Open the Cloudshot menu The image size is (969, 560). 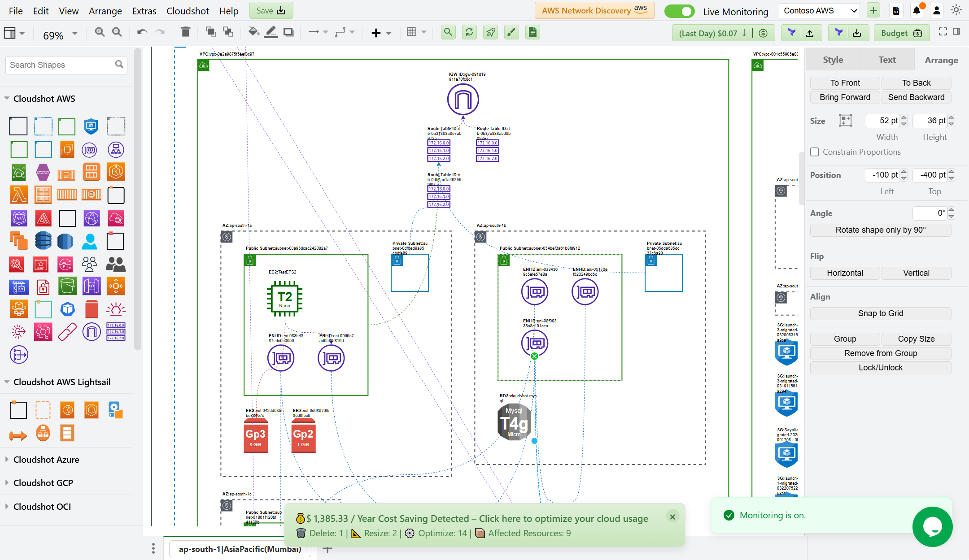[188, 11]
